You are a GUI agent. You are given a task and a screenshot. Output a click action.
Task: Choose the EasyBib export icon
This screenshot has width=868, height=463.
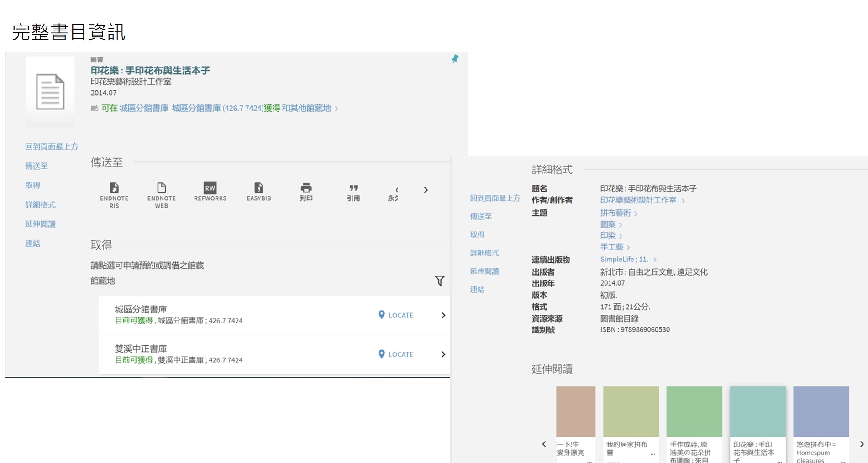pos(258,188)
